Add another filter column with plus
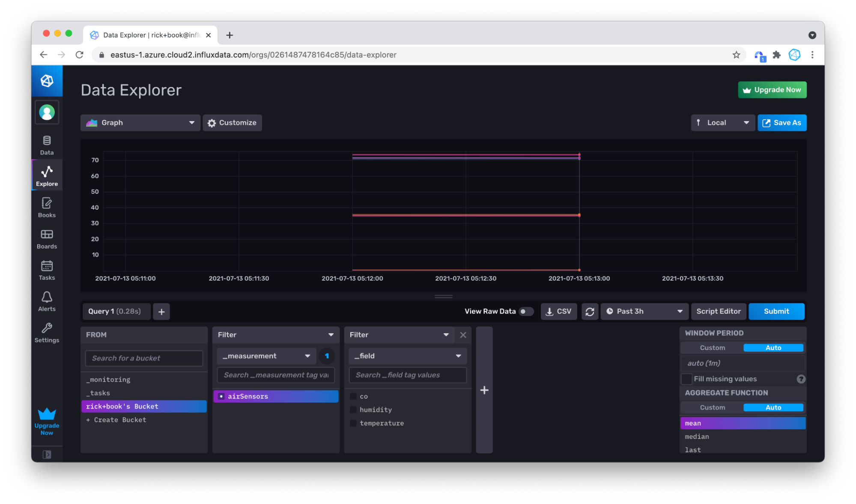The image size is (856, 504). (484, 390)
